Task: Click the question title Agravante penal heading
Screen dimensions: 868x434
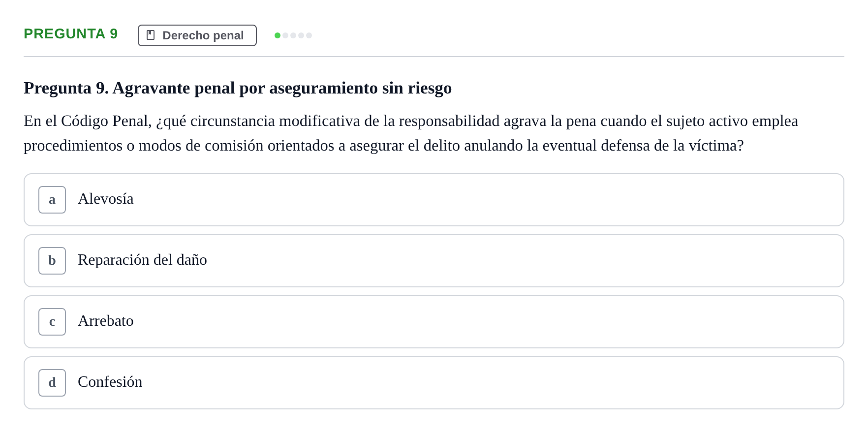Action: 238,88
